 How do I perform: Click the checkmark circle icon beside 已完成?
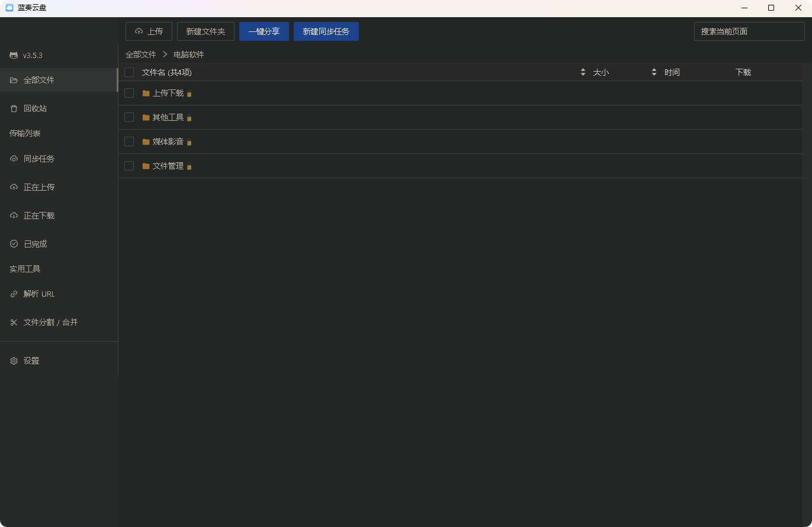pos(14,244)
